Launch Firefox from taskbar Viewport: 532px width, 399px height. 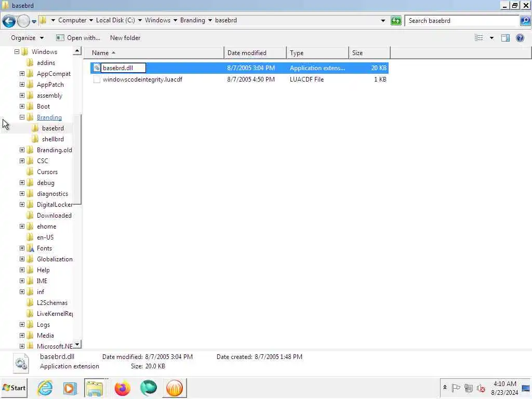click(x=123, y=388)
